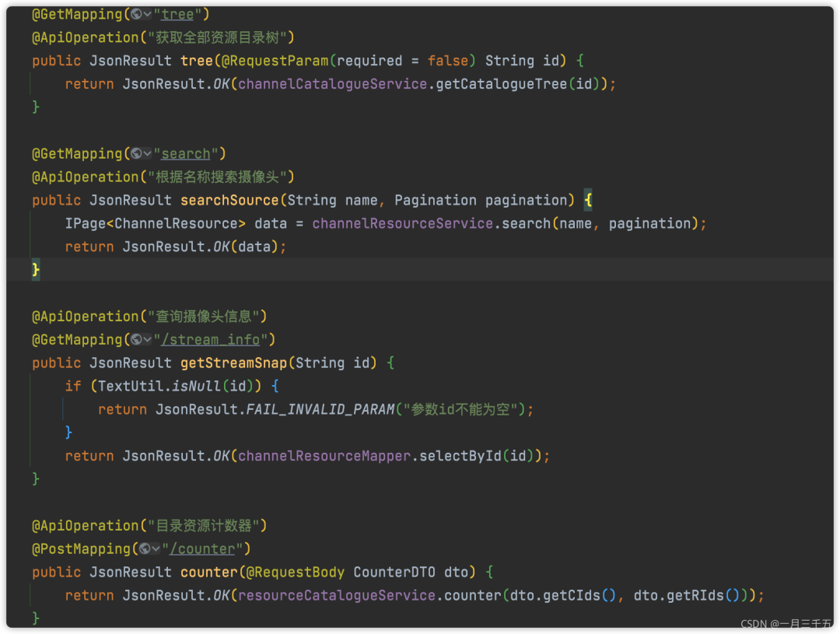
Task: Click the counter method name
Action: [208, 572]
